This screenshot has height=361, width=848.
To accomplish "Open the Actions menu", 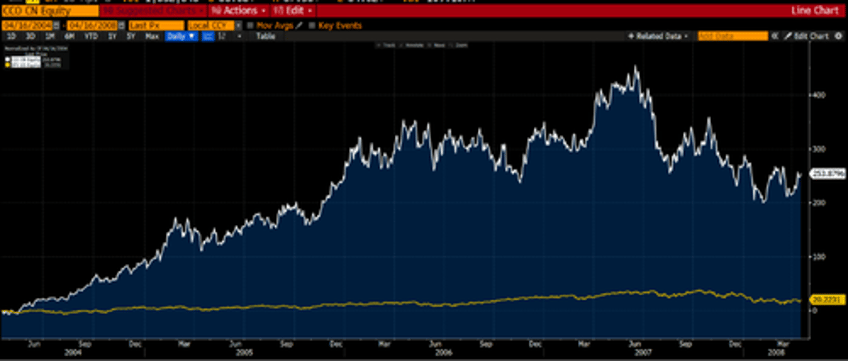I will [x=238, y=10].
